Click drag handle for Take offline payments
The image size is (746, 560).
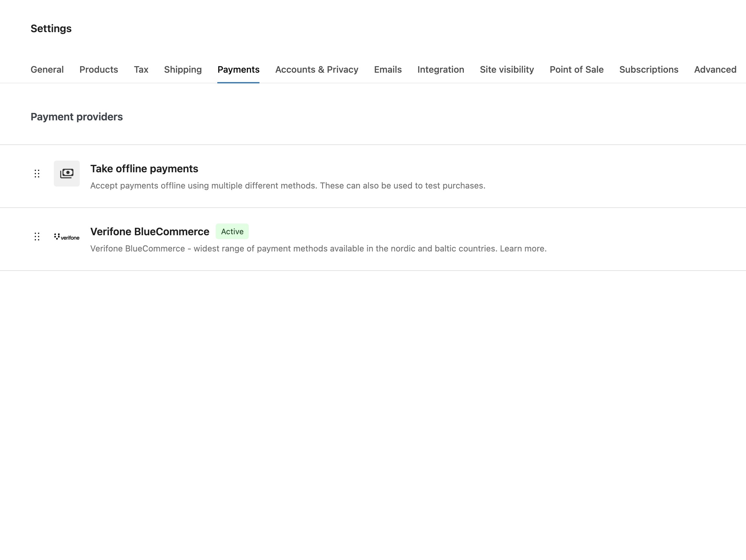point(37,173)
